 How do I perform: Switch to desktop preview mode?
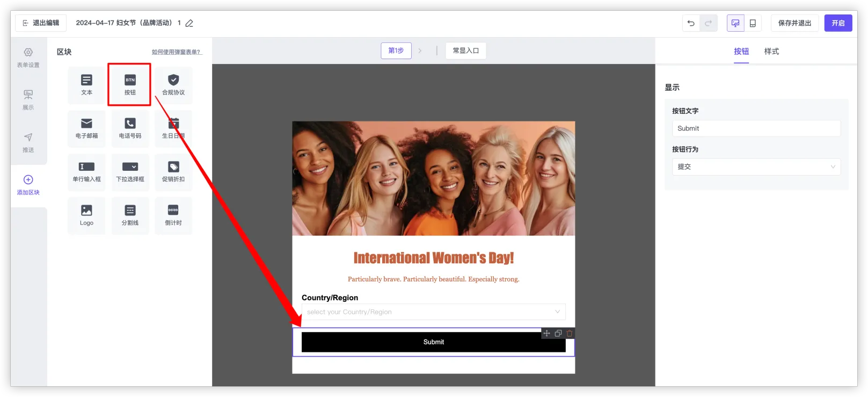coord(735,23)
